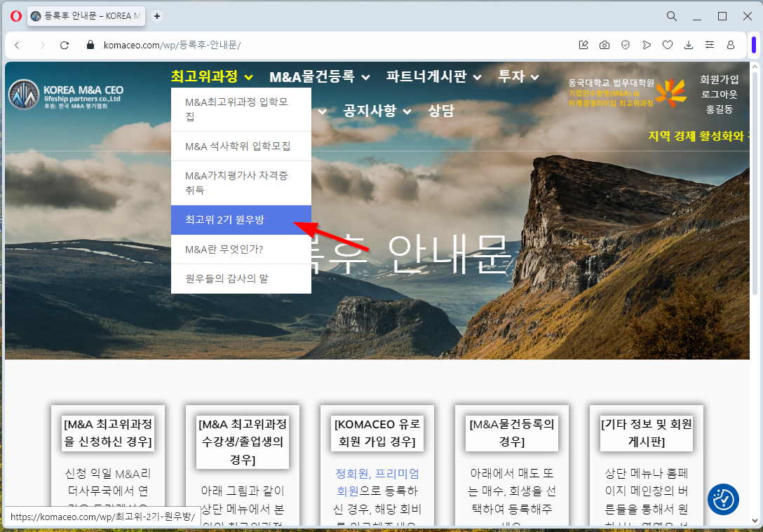Open the privacy protection shield icon
Viewport: 763px width, 532px height.
coord(625,45)
